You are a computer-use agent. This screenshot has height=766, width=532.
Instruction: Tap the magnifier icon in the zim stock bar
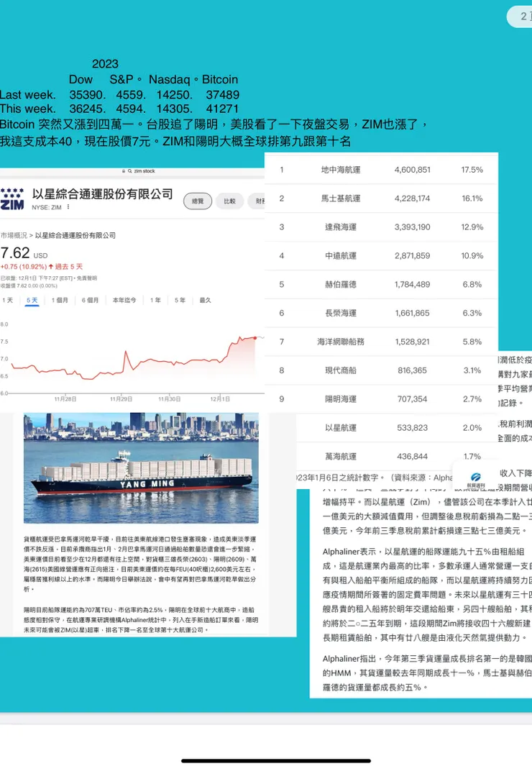130,171
